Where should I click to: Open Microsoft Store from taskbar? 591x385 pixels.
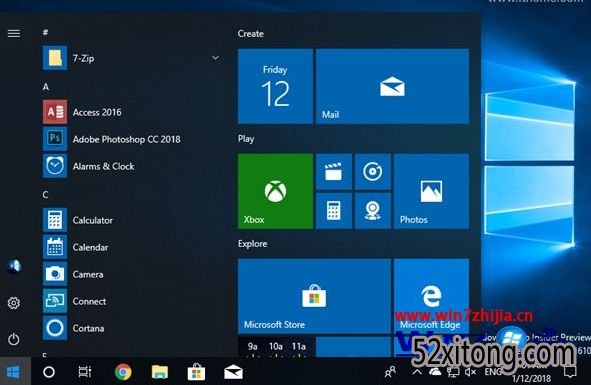[x=196, y=372]
